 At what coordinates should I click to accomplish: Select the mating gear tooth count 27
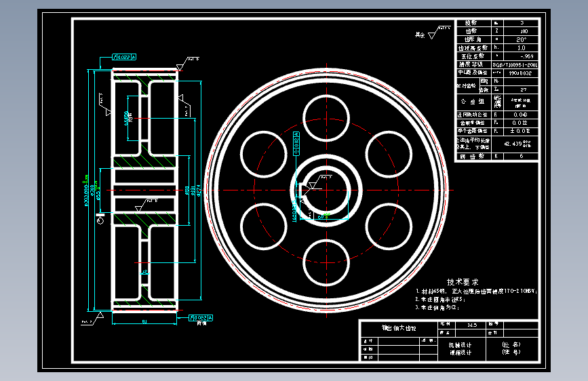[524, 89]
